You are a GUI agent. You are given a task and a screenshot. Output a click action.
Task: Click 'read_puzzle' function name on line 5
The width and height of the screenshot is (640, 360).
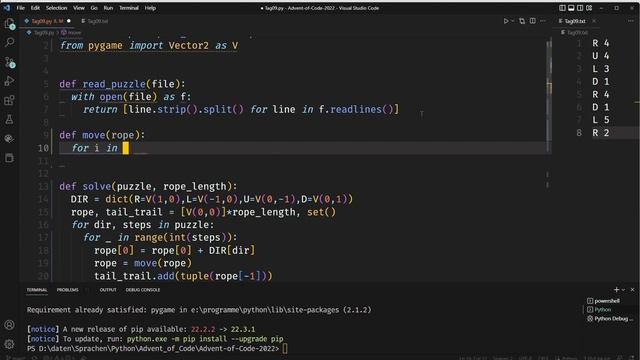click(114, 84)
